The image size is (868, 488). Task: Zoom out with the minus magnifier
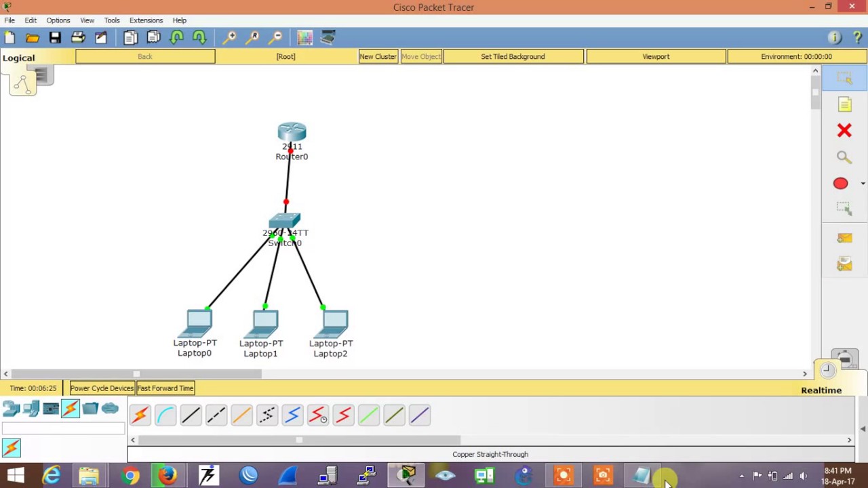point(275,38)
